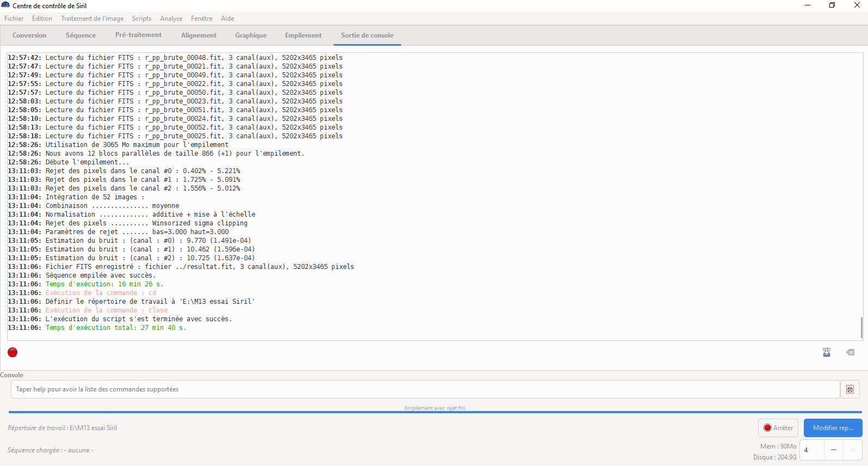Click the pixel rejection line for canal #1
The width and height of the screenshot is (868, 466).
click(x=124, y=180)
